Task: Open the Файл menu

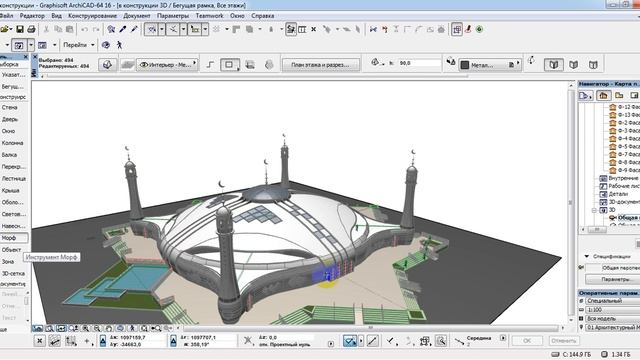Action: [x=6, y=16]
